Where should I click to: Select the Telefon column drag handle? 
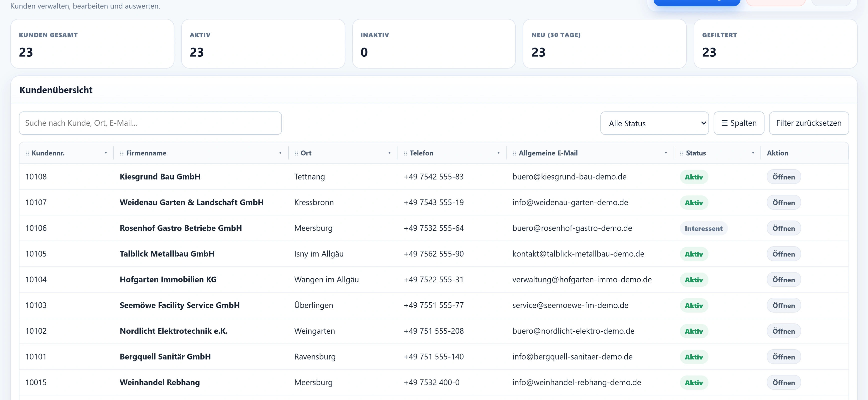click(405, 154)
